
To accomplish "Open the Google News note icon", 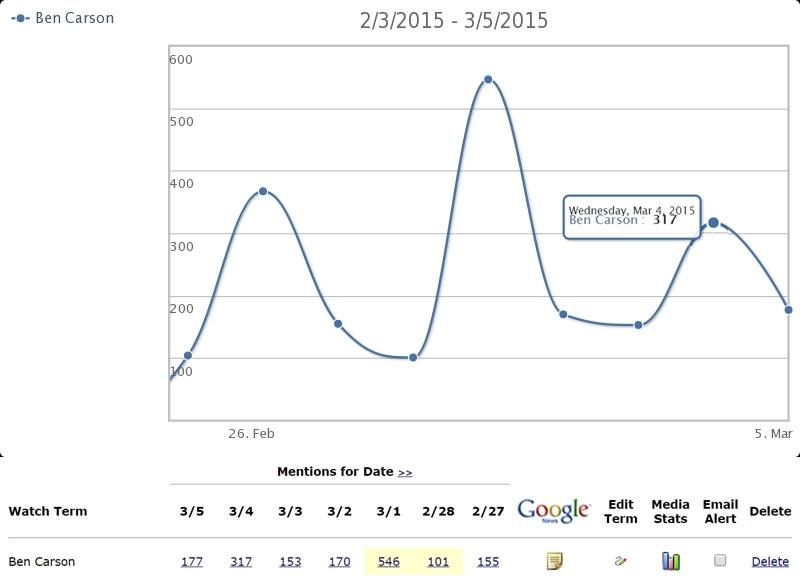I will 555,561.
